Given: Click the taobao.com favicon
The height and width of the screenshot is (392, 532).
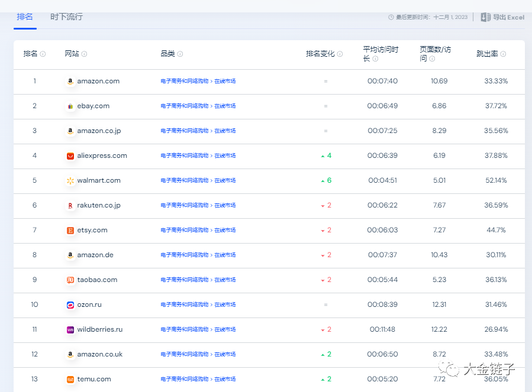Looking at the screenshot, I should (70, 280).
